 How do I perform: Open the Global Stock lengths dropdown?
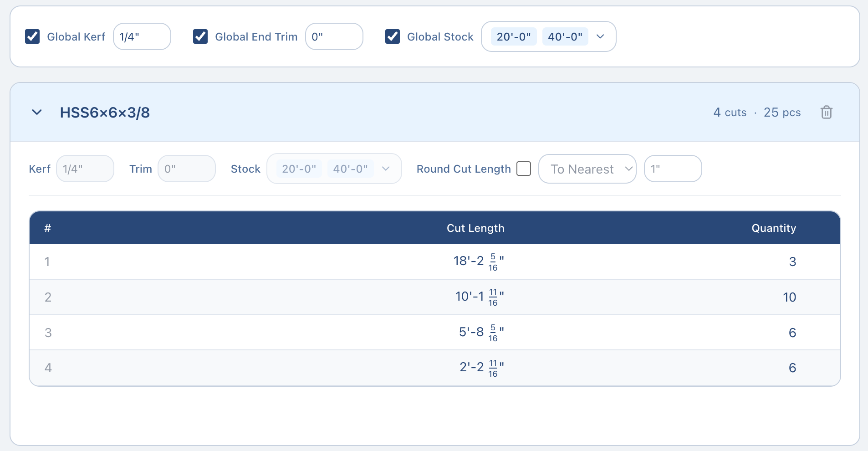(x=600, y=36)
